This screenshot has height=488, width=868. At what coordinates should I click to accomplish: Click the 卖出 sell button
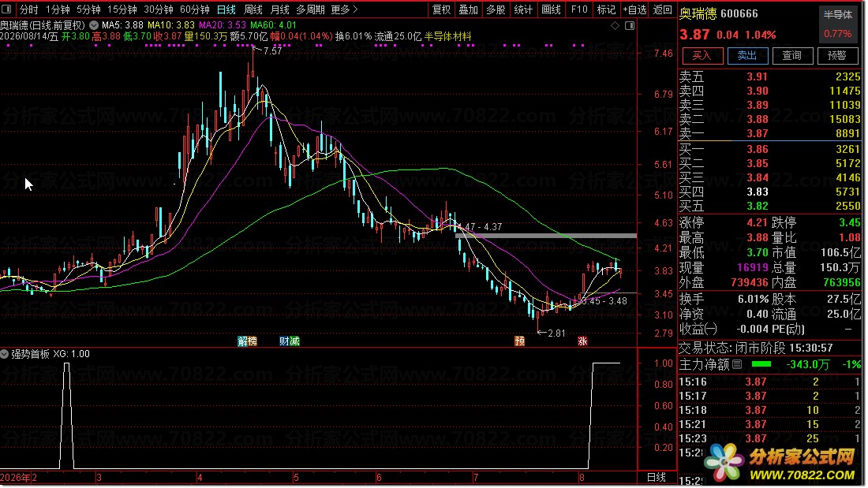click(x=746, y=55)
